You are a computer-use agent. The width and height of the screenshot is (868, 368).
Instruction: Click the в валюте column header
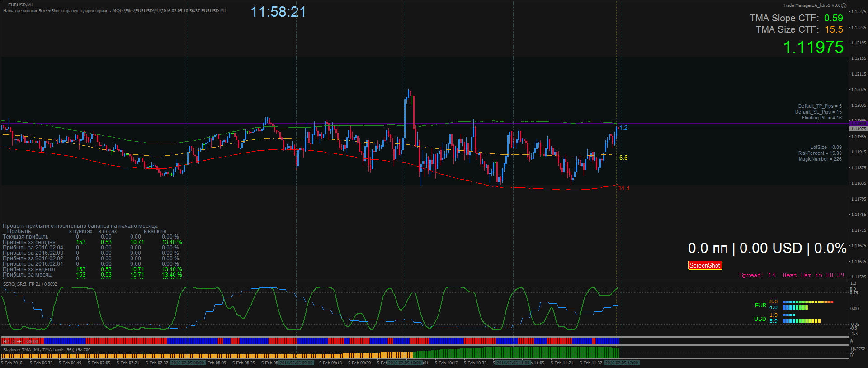[x=155, y=231]
